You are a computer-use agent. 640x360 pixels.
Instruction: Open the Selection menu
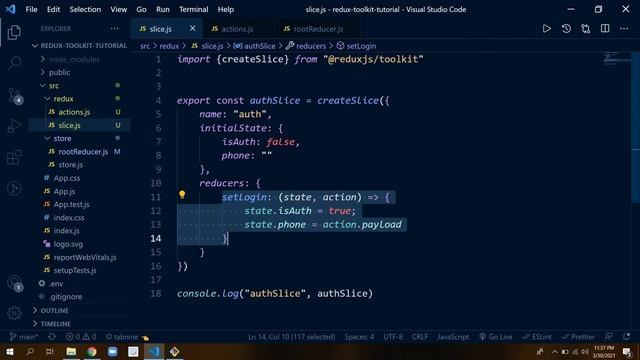pyautogui.click(x=85, y=9)
